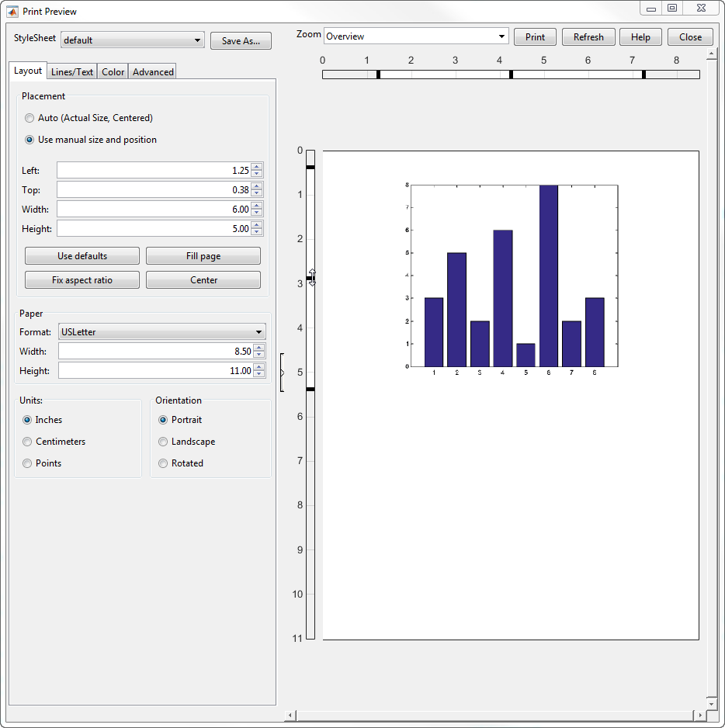Click the paper Width input field
This screenshot has height=728, width=725.
[156, 352]
